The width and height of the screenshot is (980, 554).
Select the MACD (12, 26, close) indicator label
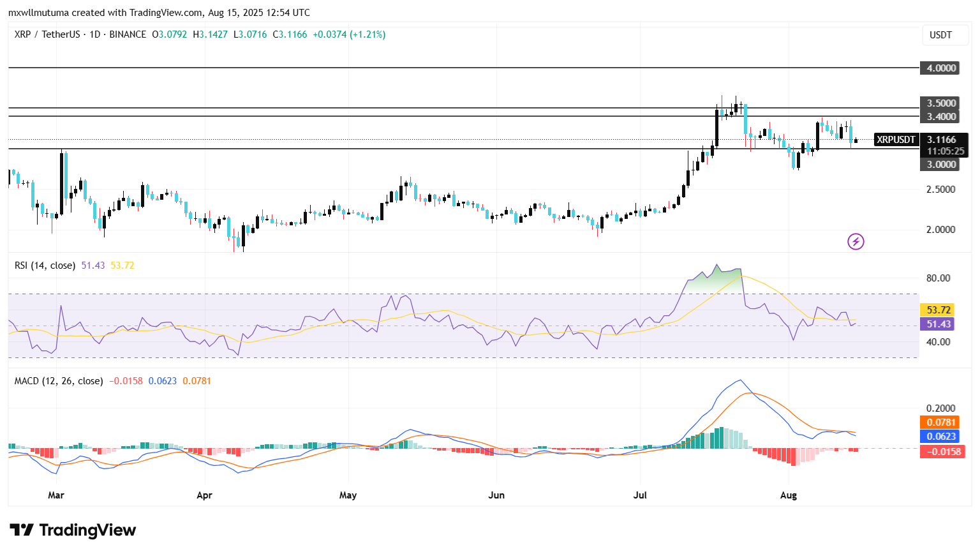[x=59, y=381]
